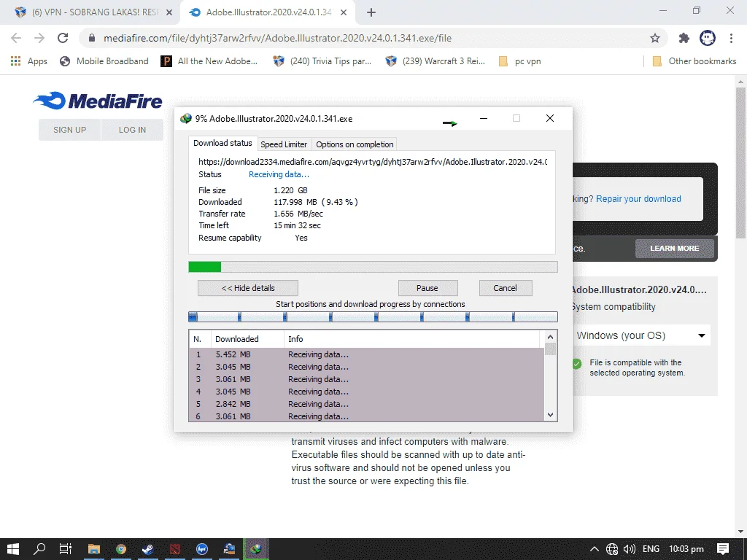Screen dimensions: 747x560
Task: Open the Speed Limiter tab
Action: tap(284, 144)
